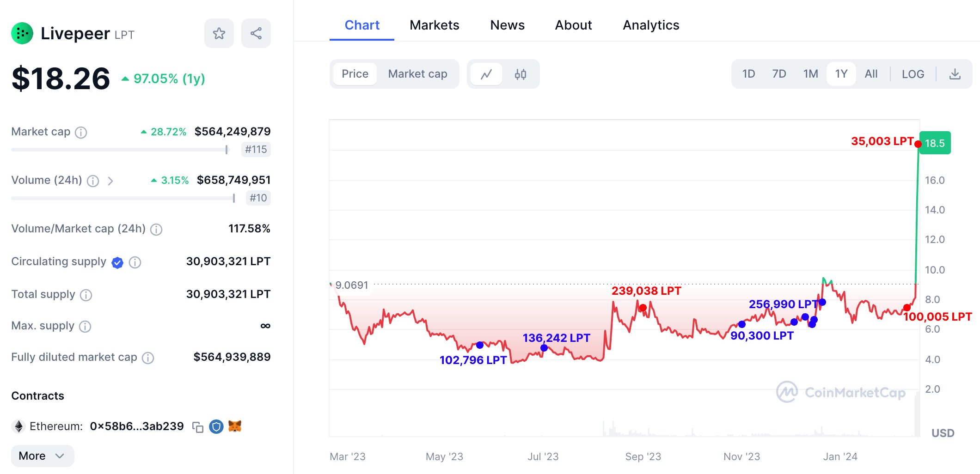Select the 1D time range
Viewport: 980px width, 474px height.
(x=748, y=74)
